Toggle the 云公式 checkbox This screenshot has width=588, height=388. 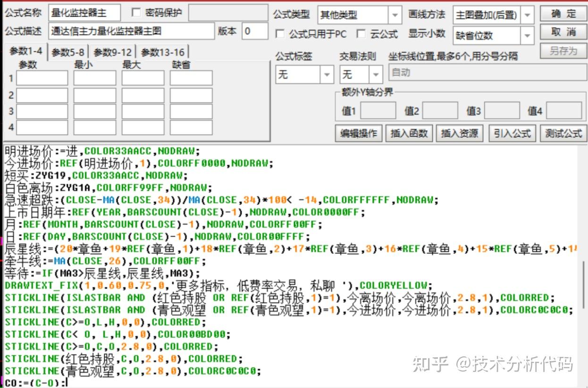[x=361, y=34]
